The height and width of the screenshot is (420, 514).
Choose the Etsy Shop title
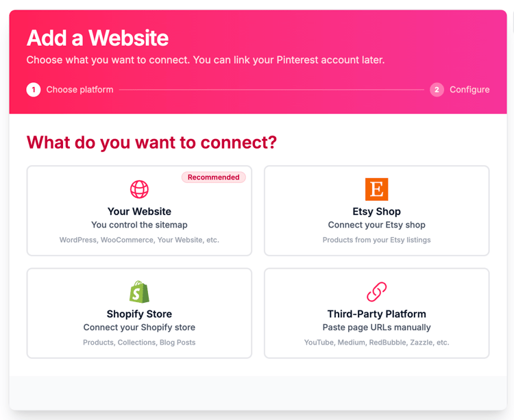[x=376, y=212]
